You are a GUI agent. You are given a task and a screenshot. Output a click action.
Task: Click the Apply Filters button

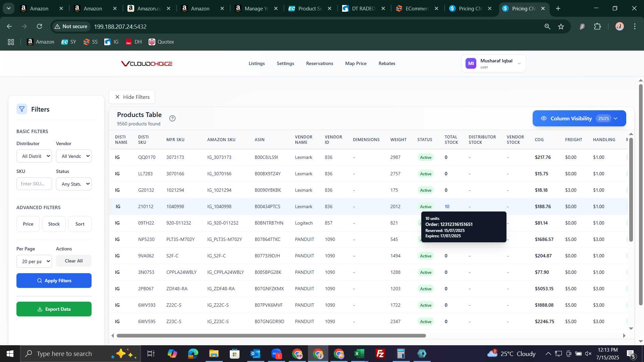tap(54, 281)
